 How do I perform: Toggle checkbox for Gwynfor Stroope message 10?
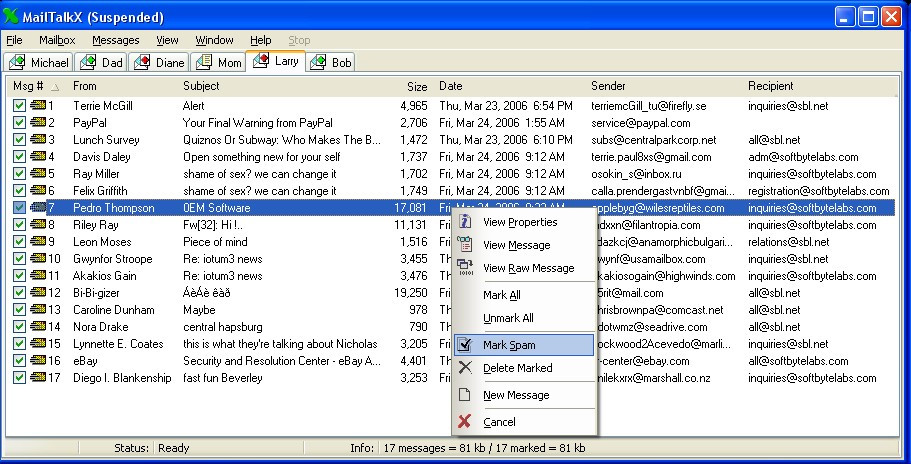pyautogui.click(x=19, y=258)
